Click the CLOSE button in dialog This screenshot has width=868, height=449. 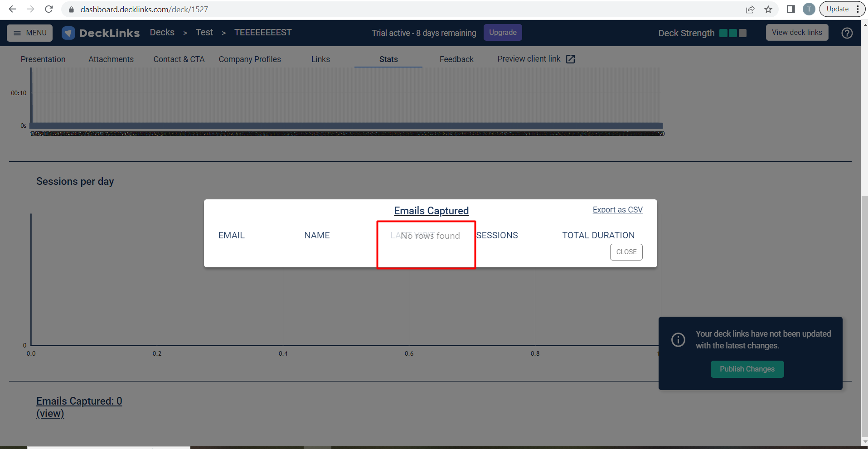[x=626, y=252]
